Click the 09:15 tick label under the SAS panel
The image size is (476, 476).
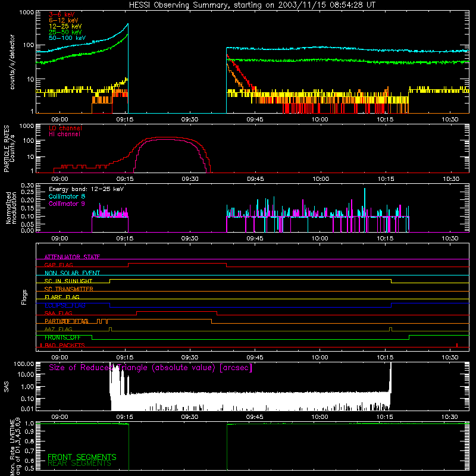[125, 417]
